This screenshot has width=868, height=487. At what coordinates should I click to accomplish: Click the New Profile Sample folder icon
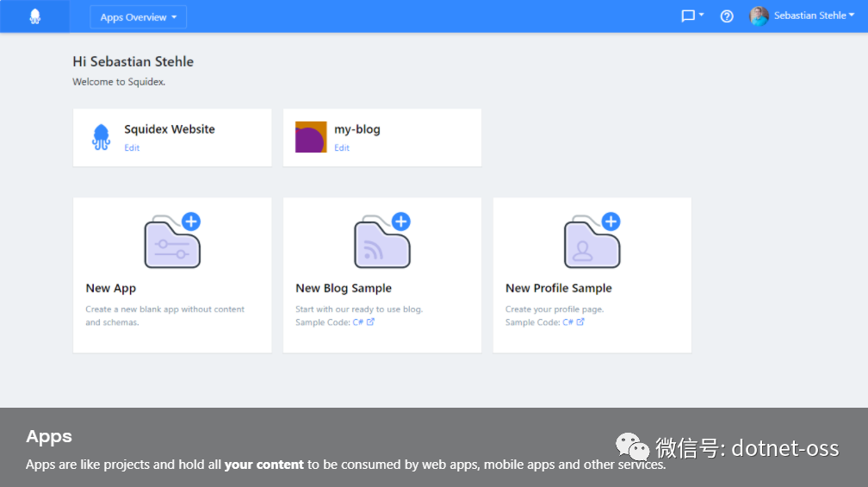point(592,240)
